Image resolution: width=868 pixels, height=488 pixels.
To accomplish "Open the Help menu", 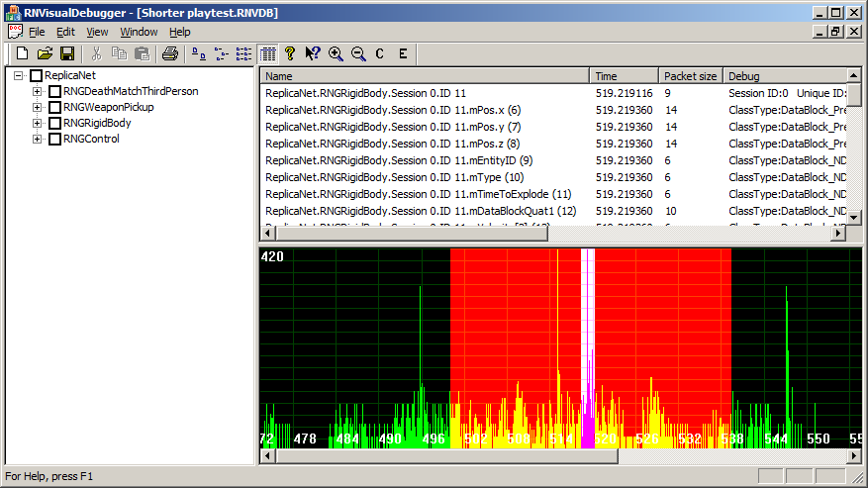I will coord(180,32).
